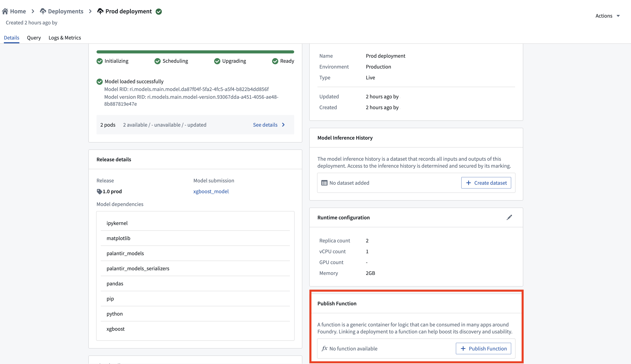Image resolution: width=631 pixels, height=364 pixels.
Task: Click the Memory value 2GB
Action: point(370,273)
